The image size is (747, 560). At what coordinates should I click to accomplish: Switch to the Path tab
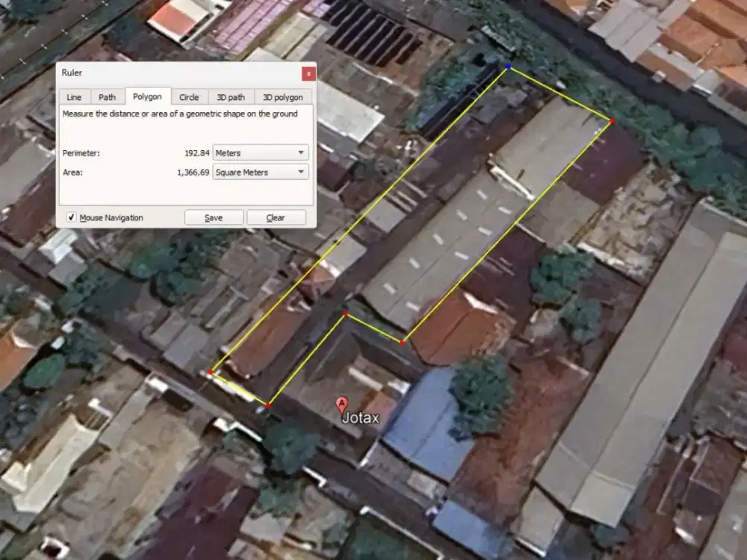coord(108,97)
